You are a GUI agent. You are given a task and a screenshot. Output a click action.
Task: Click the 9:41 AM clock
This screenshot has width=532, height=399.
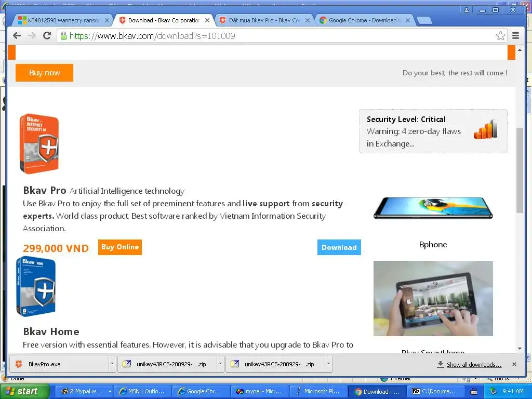(513, 392)
